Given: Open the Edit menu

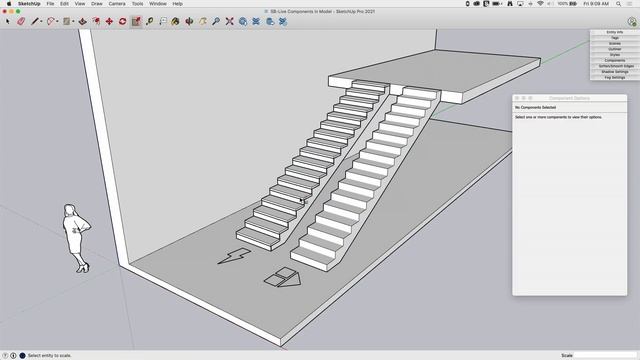Looking at the screenshot, I should (64, 4).
